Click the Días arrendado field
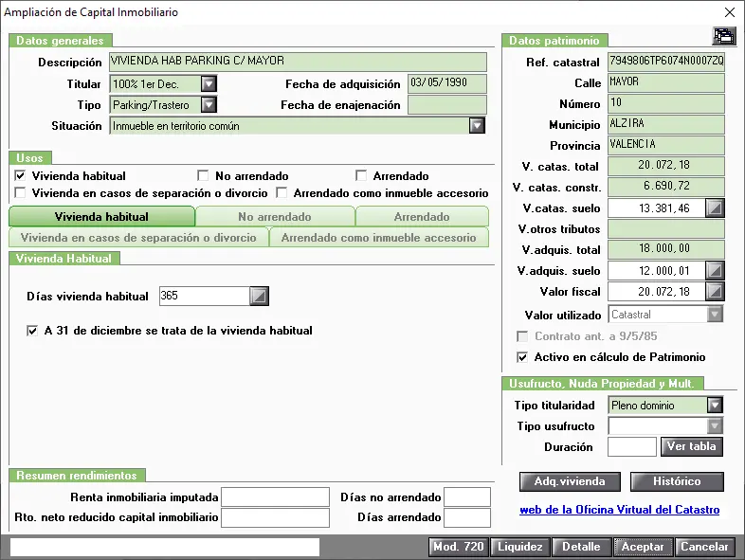Screen dimensions: 745x560 point(467,517)
